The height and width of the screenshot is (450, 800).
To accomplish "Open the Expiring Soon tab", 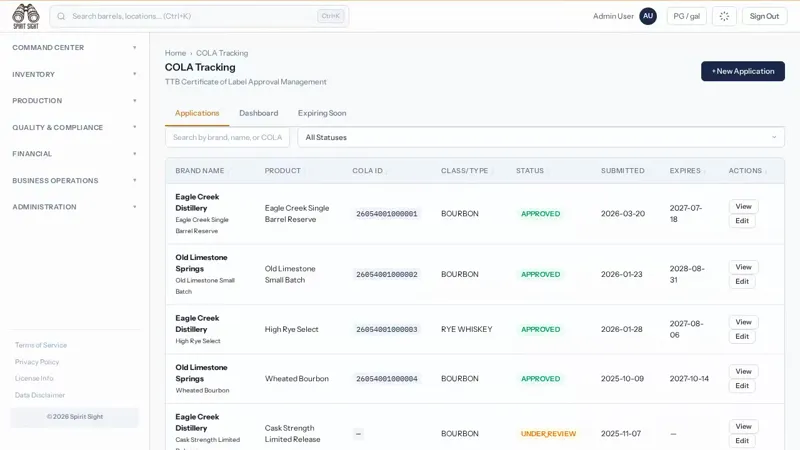I will coord(322,113).
